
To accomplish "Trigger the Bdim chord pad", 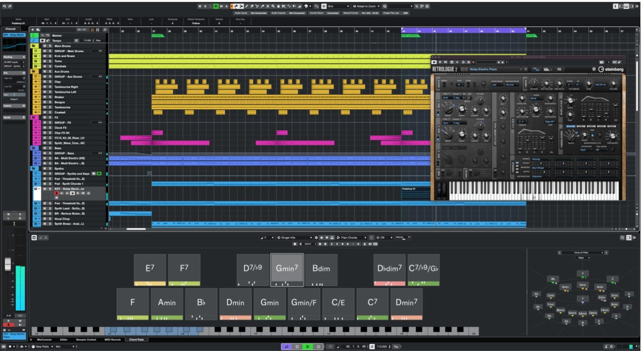I will click(x=321, y=270).
